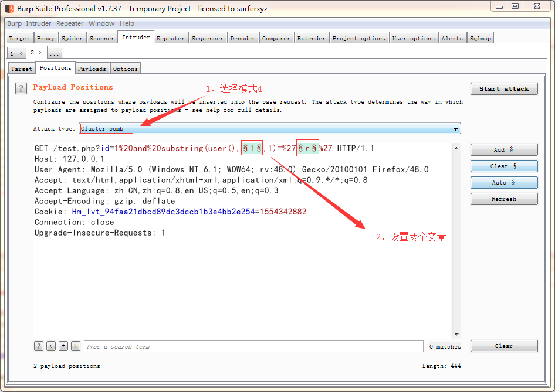Open the Positions sub-tab
Viewport: 555px width, 392px height.
[56, 67]
